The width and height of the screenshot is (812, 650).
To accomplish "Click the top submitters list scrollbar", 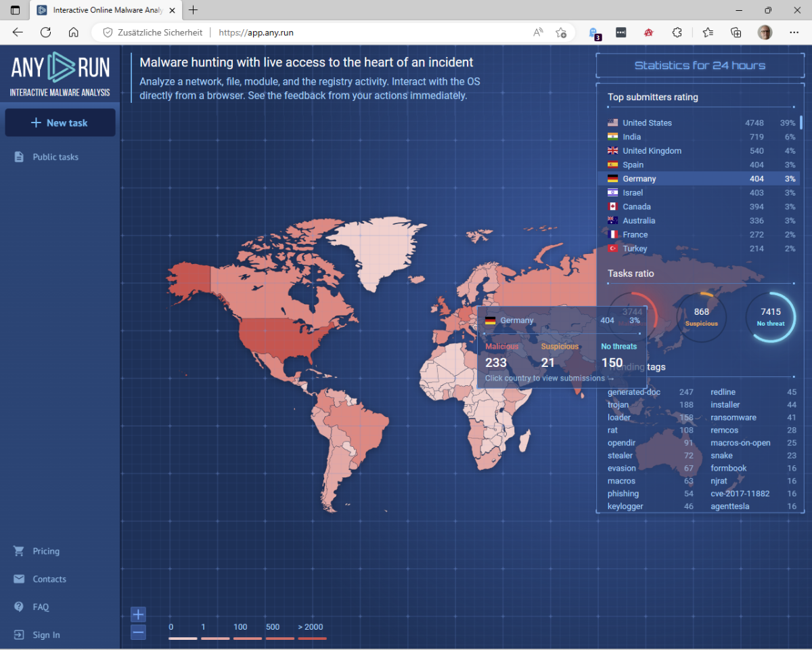I will click(x=802, y=123).
